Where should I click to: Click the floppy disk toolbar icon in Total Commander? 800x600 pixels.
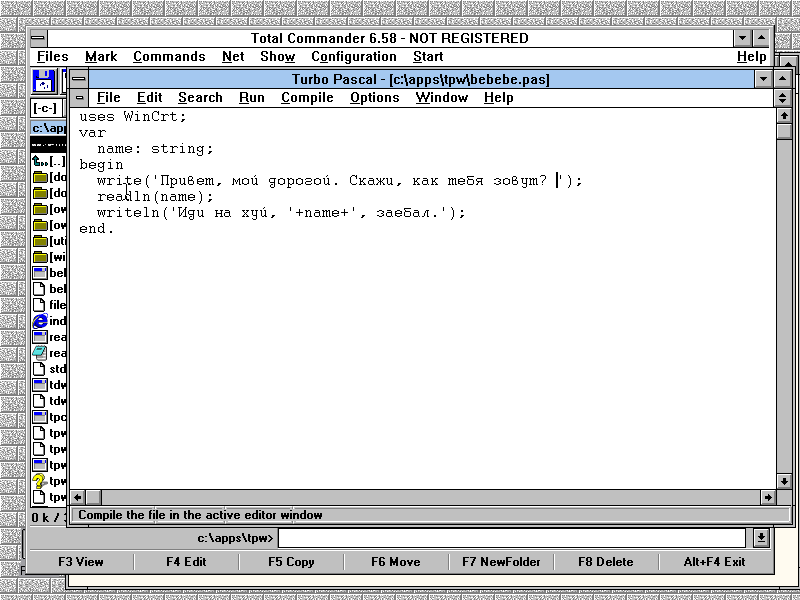coord(44,81)
